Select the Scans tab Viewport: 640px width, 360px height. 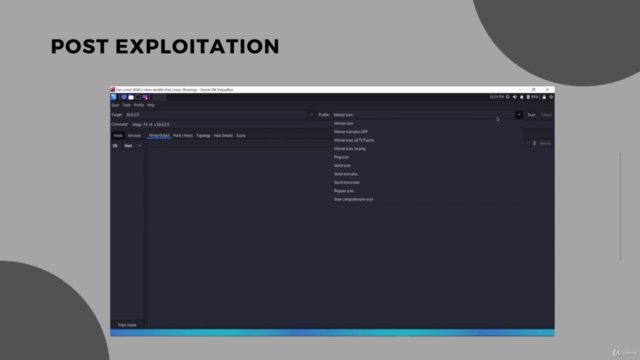tap(241, 136)
